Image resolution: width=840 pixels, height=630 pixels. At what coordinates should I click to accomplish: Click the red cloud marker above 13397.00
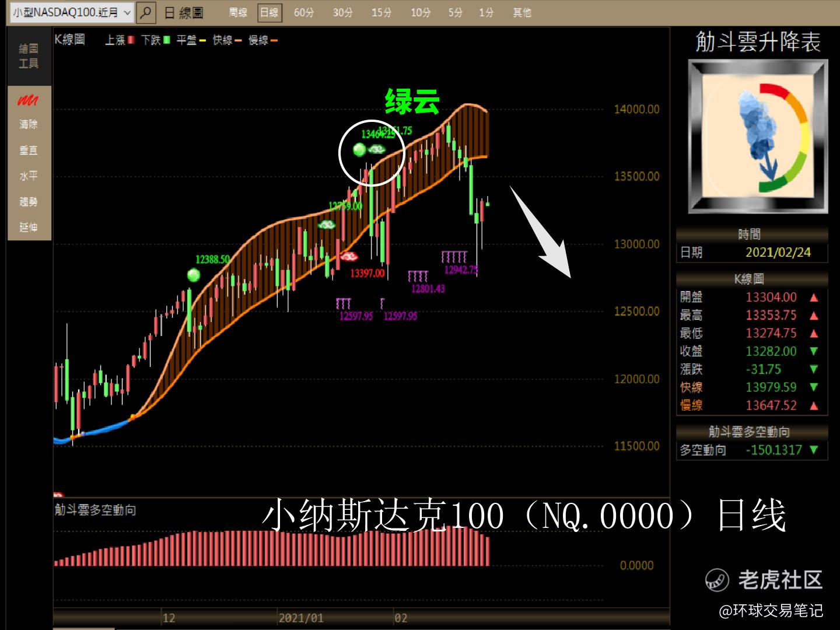click(349, 256)
